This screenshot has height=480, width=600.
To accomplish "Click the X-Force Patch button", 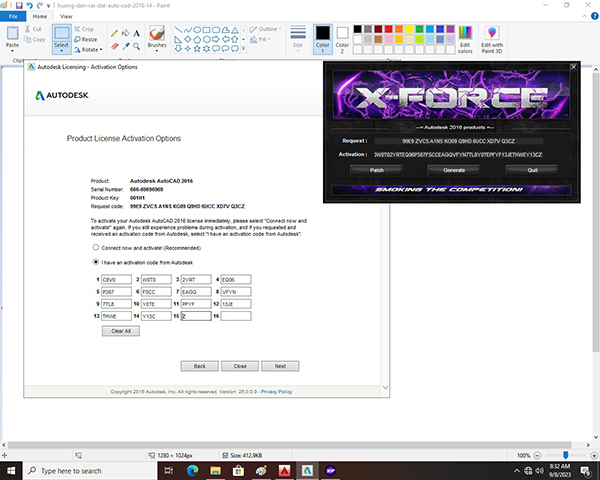I will click(377, 170).
